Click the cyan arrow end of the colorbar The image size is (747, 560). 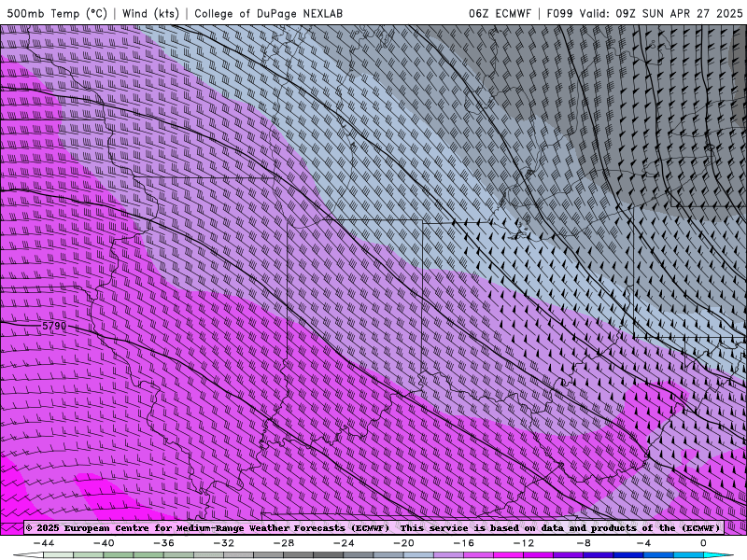pyautogui.click(x=719, y=555)
